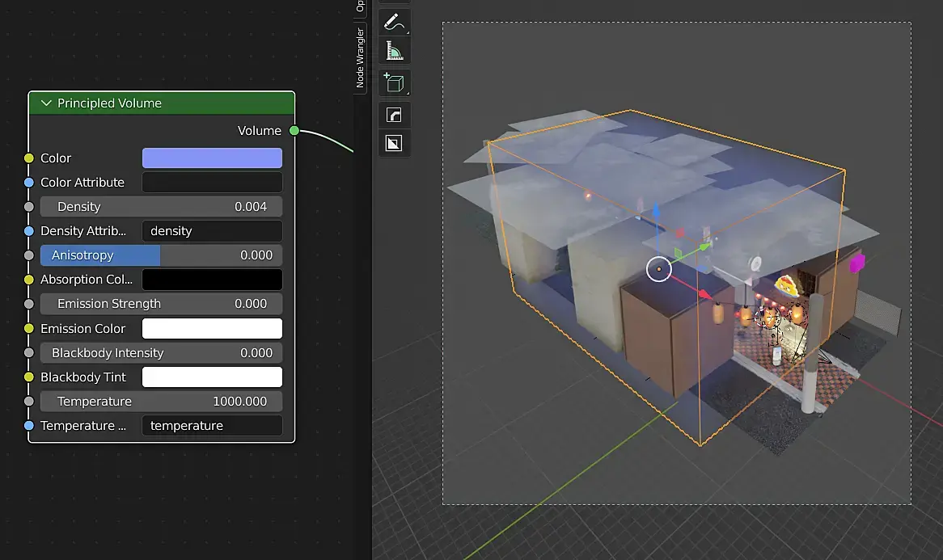The width and height of the screenshot is (943, 560).
Task: Click the diagonal half-filled square tool icon
Action: point(394,144)
